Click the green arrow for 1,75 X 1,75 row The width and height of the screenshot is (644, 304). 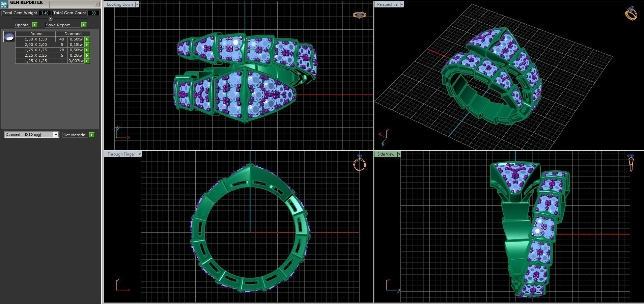tap(87, 50)
